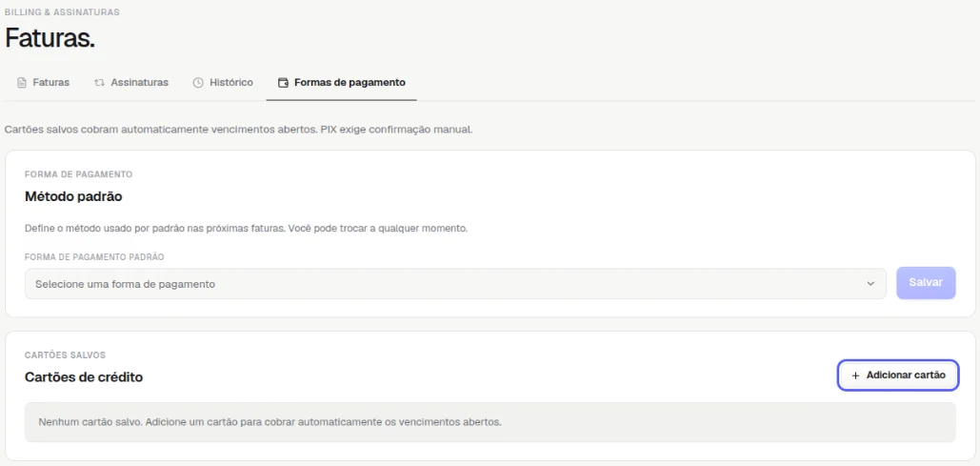Click the clock icon beside Histórico

tap(198, 83)
